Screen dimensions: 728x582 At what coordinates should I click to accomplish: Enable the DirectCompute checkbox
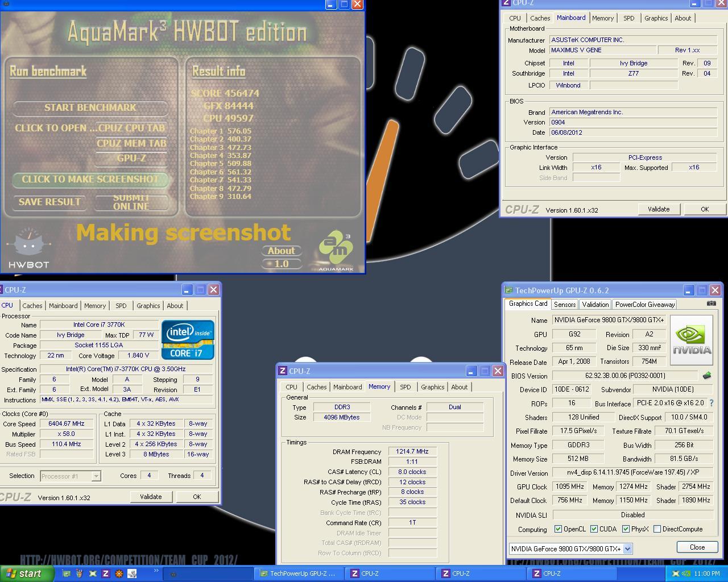click(x=657, y=529)
